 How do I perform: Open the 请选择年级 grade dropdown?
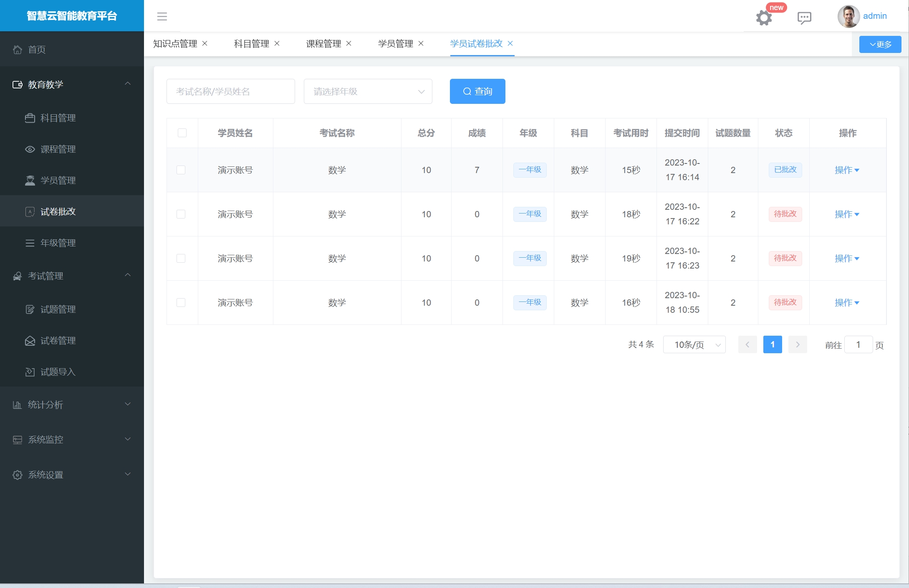point(368,91)
